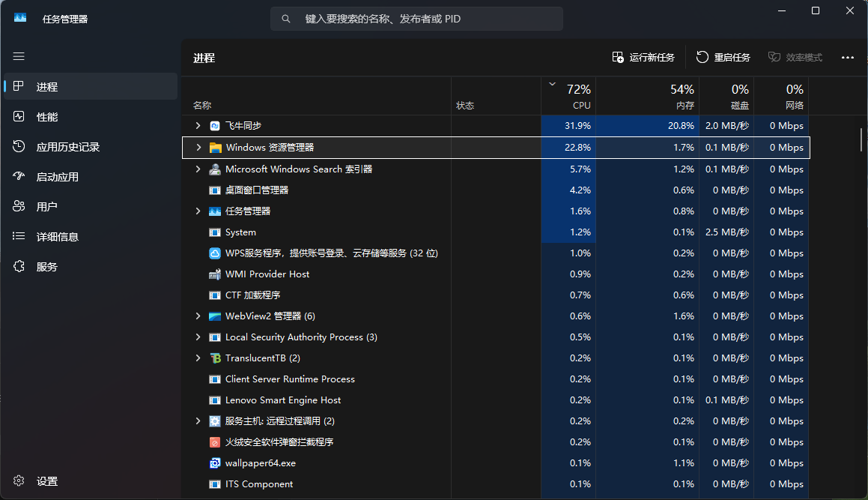Viewport: 868px width, 500px height.
Task: Click the WPS服务程序 cloud icon
Action: click(x=215, y=253)
